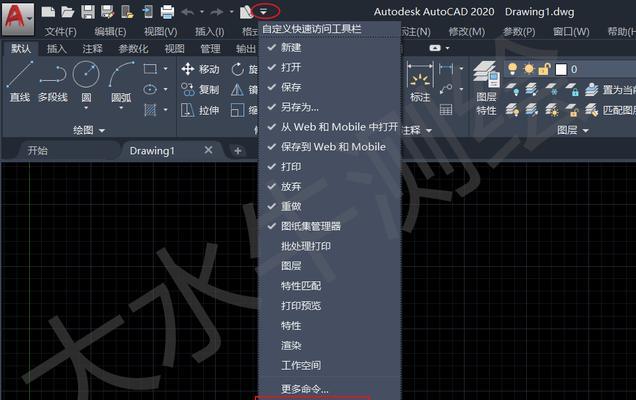Click the Undo arrow icon
636x400 pixels.
click(187, 12)
